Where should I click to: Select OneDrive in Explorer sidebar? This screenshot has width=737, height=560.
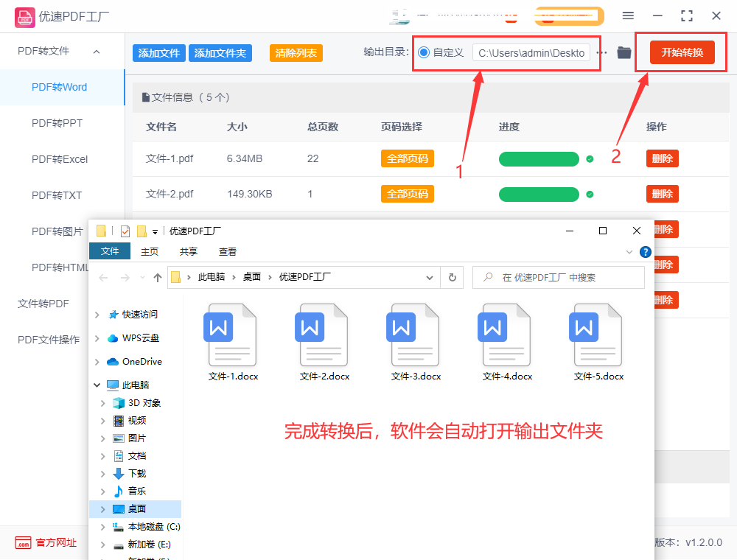[142, 361]
